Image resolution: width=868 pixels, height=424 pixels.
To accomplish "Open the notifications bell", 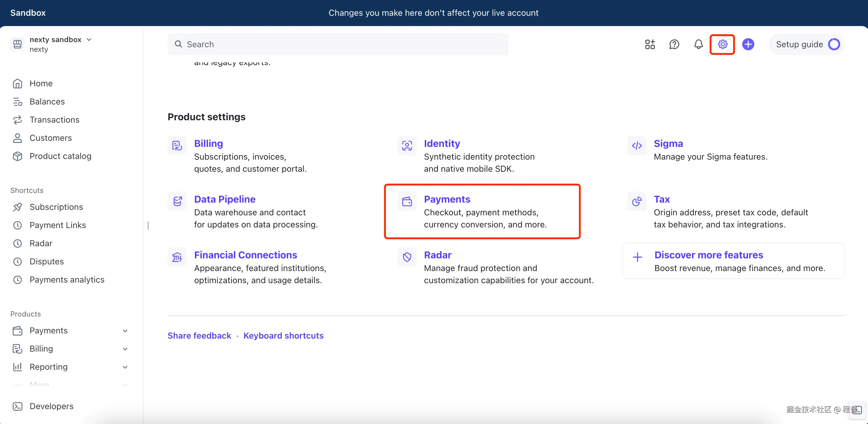I will click(698, 44).
